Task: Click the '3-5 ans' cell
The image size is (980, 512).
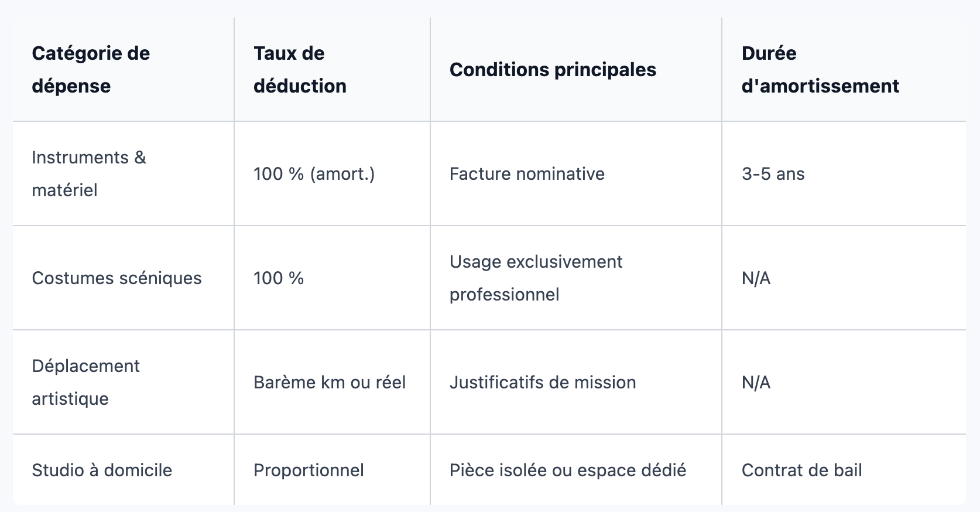Action: pos(844,174)
